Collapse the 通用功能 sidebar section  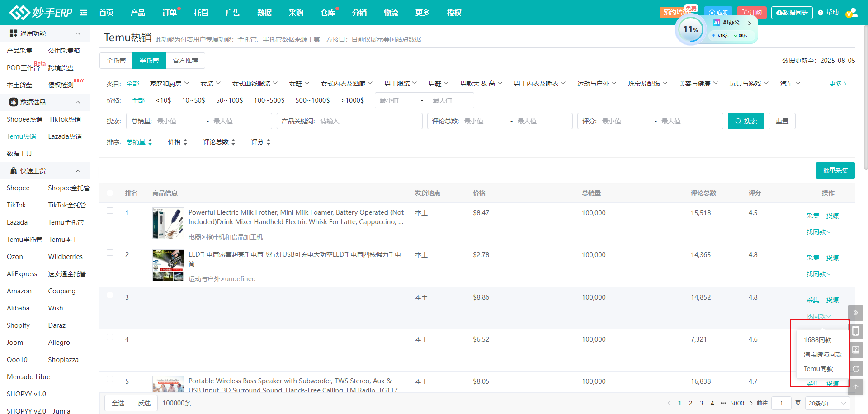pyautogui.click(x=78, y=33)
